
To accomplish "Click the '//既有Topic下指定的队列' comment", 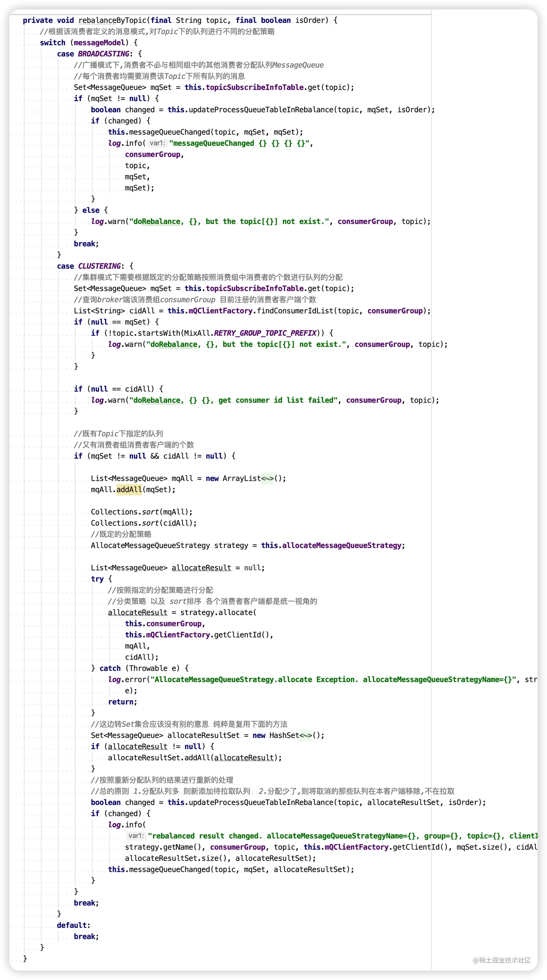I will point(118,433).
